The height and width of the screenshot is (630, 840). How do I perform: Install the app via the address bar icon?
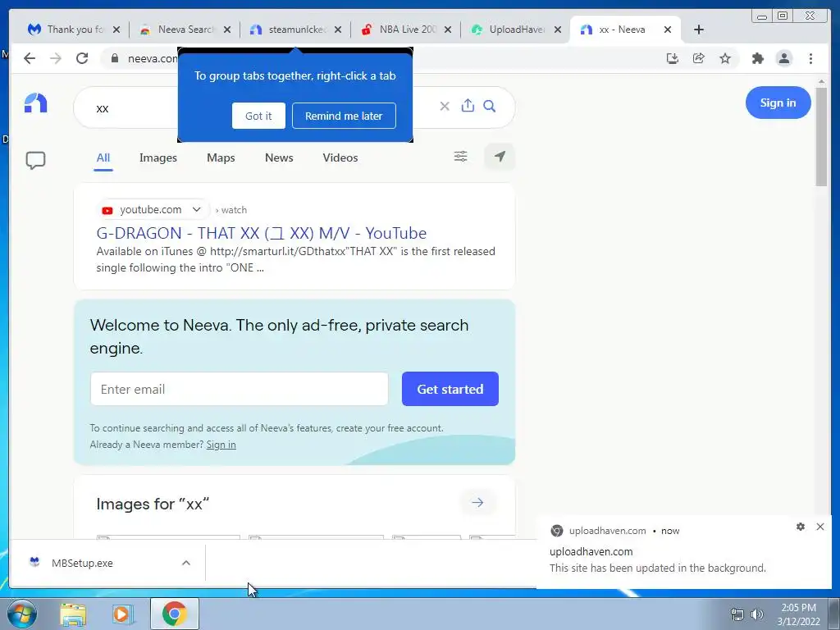(x=673, y=58)
